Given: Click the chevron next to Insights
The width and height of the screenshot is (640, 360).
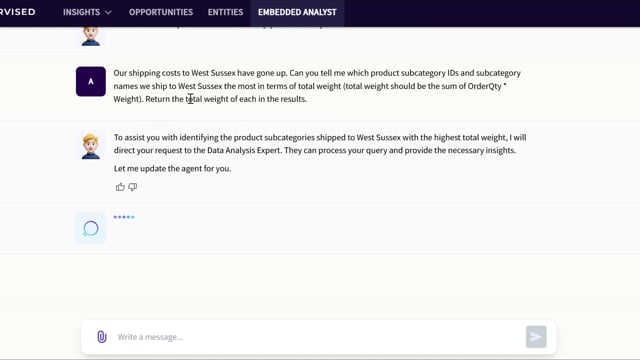Looking at the screenshot, I should click(x=108, y=13).
